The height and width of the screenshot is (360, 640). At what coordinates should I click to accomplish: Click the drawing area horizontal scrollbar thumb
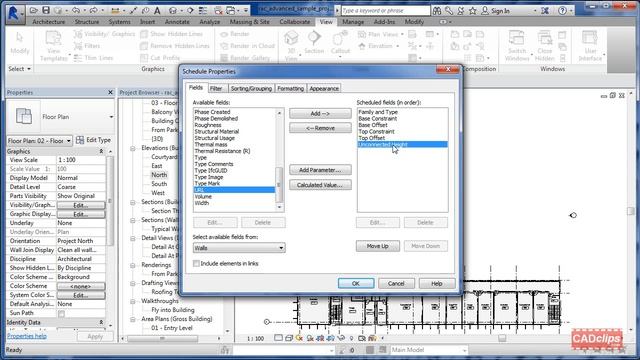[x=502, y=338]
